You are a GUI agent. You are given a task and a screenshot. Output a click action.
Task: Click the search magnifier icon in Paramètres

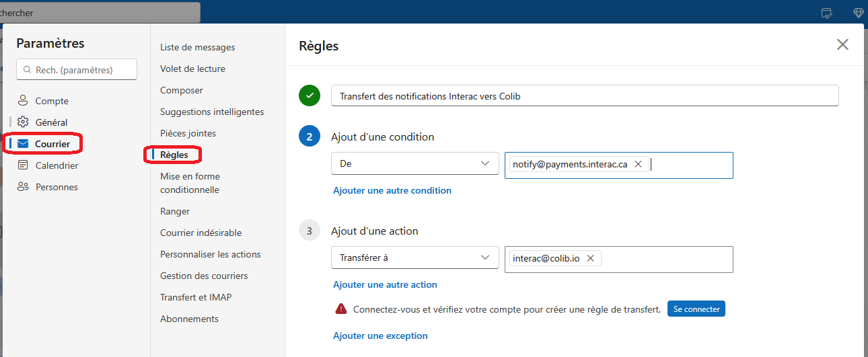point(27,70)
